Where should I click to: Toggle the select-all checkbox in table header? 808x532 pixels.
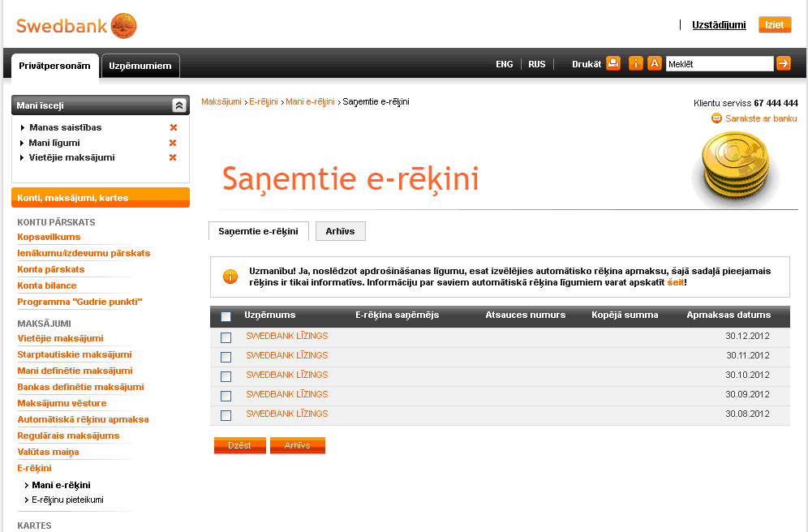pyautogui.click(x=226, y=316)
